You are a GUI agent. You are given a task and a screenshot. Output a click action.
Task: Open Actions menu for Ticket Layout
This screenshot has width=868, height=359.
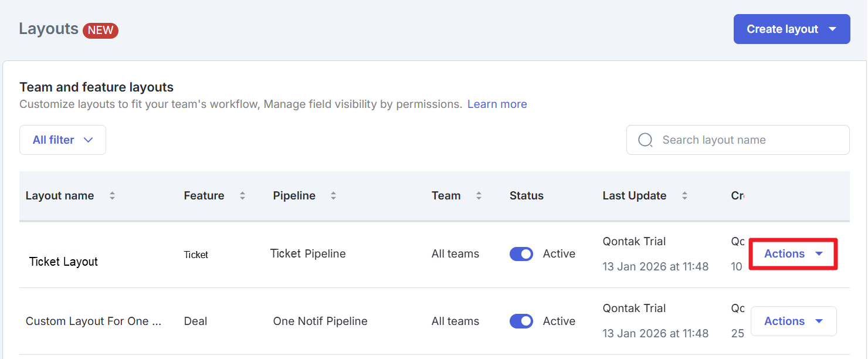(x=794, y=254)
